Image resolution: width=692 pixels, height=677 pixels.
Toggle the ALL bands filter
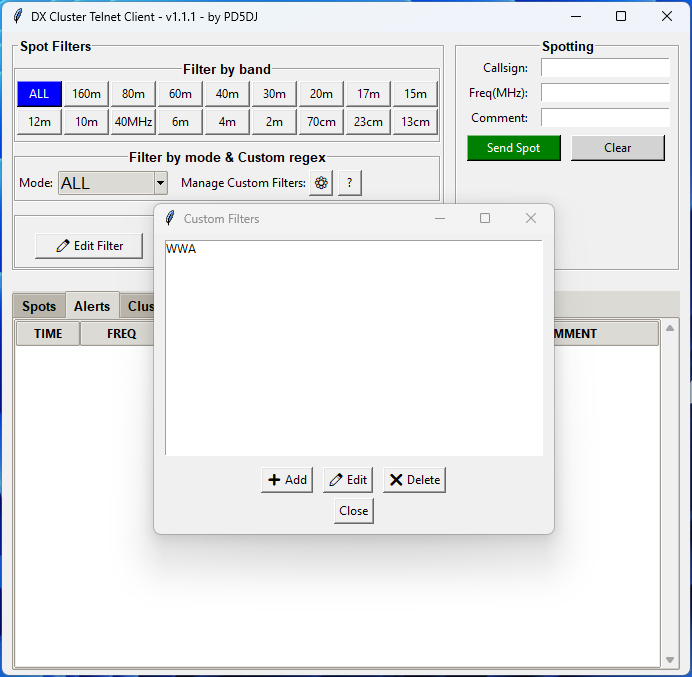(x=39, y=94)
